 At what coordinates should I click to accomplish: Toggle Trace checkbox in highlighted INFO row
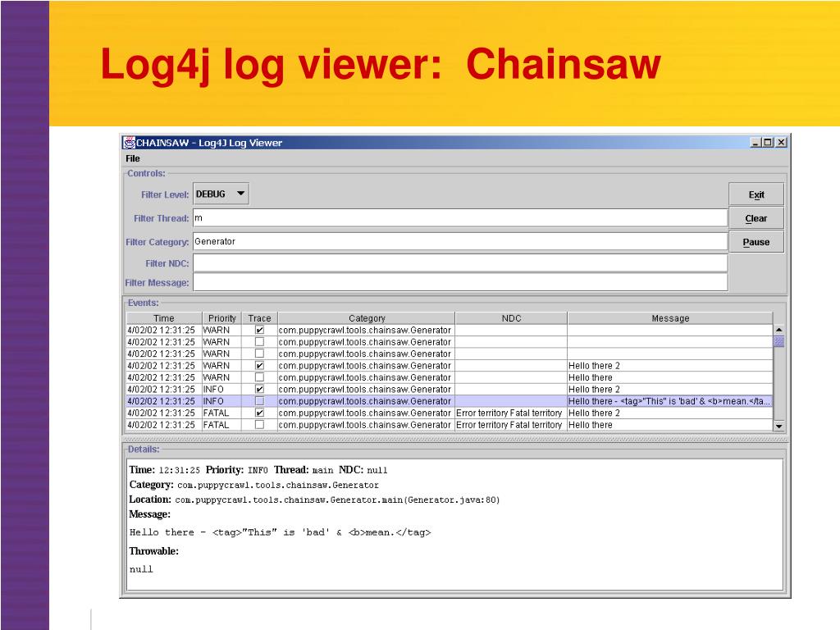[x=259, y=401]
